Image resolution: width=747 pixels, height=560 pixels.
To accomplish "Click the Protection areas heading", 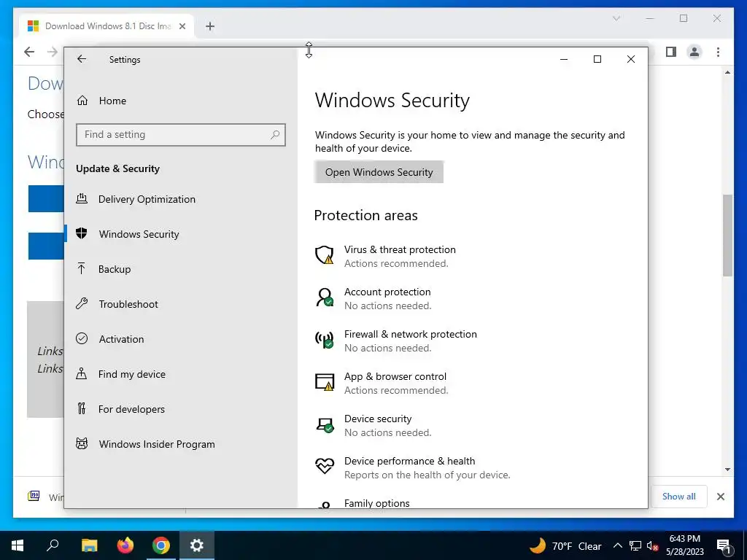I will [366, 215].
